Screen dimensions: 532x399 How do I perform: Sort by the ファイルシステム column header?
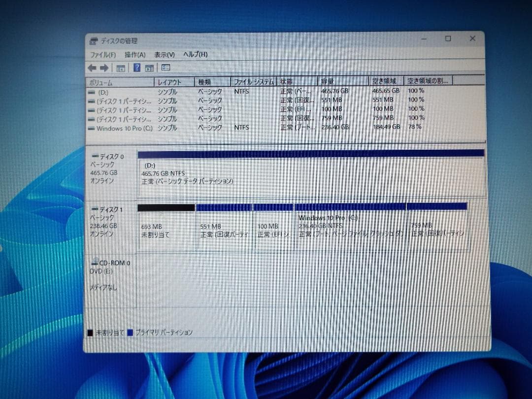pos(253,81)
